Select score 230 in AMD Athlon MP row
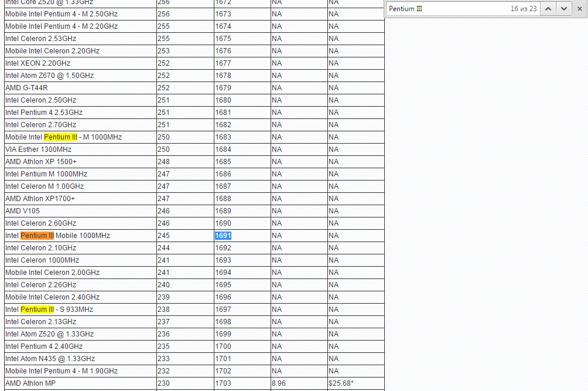This screenshot has height=391, width=588. 185,383
